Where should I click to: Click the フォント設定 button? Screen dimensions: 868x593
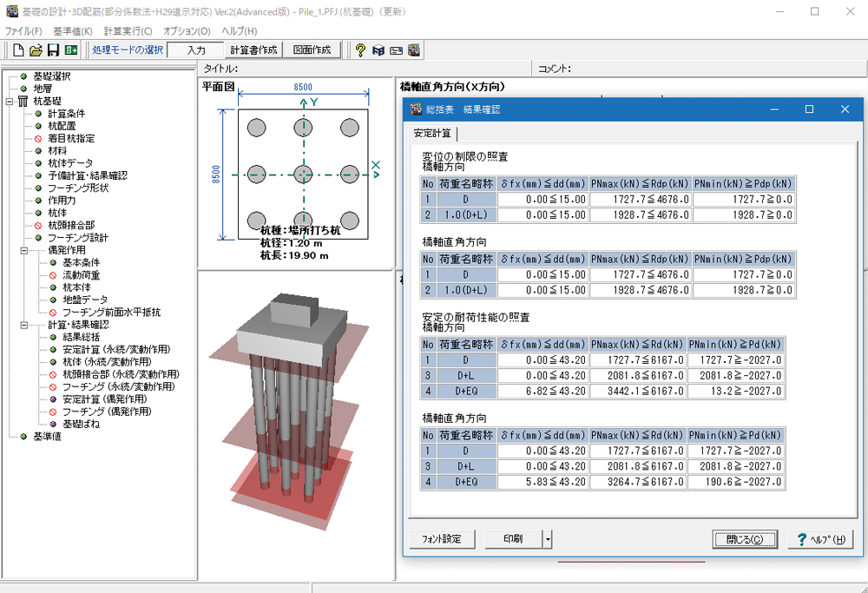pos(443,539)
